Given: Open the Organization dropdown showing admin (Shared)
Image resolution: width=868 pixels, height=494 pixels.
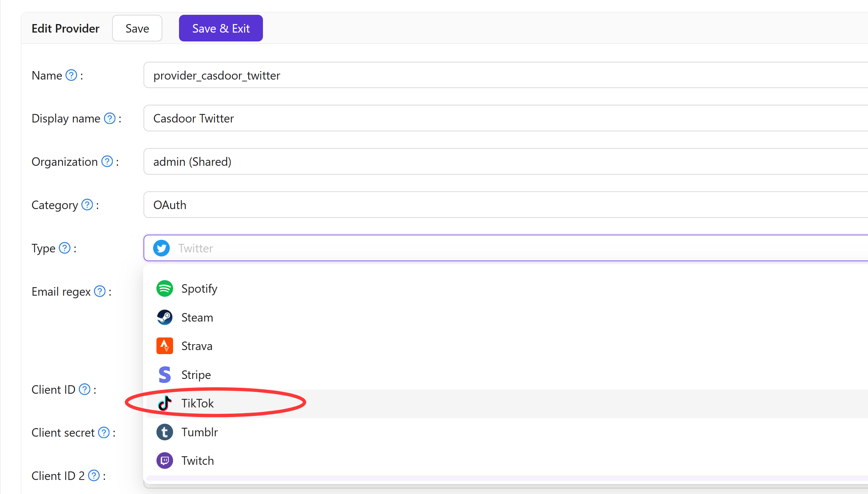Looking at the screenshot, I should click(x=506, y=161).
